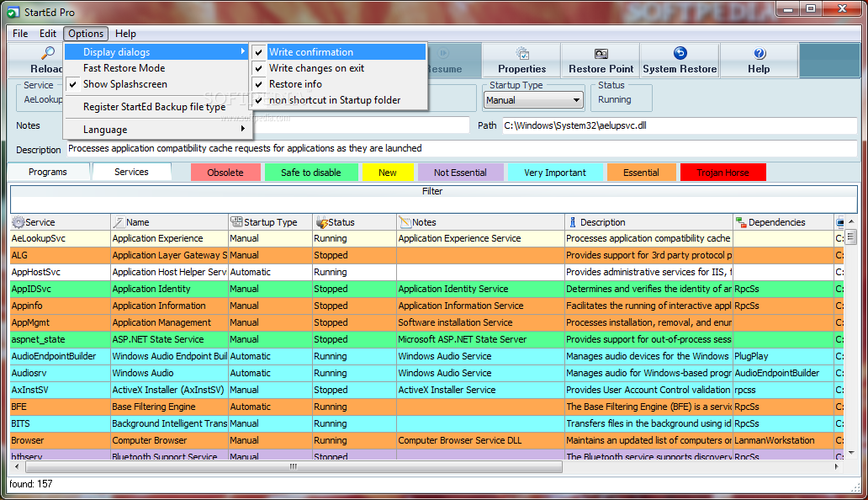
Task: Click the horizontal scrollbar right arrow
Action: (836, 467)
